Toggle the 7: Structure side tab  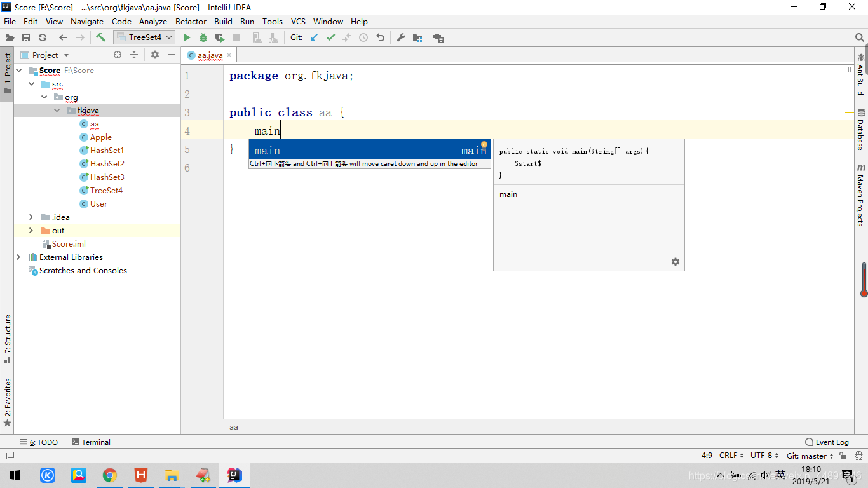click(7, 339)
